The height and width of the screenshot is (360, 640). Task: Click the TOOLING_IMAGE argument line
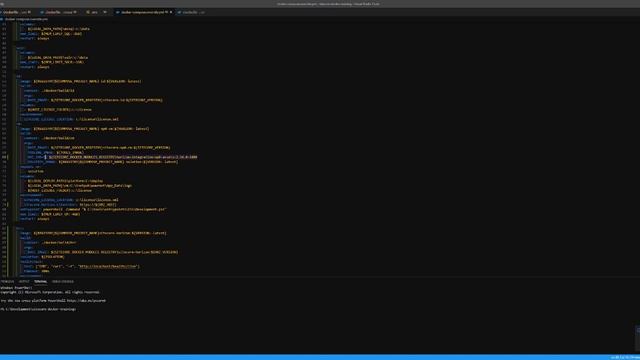point(56,152)
